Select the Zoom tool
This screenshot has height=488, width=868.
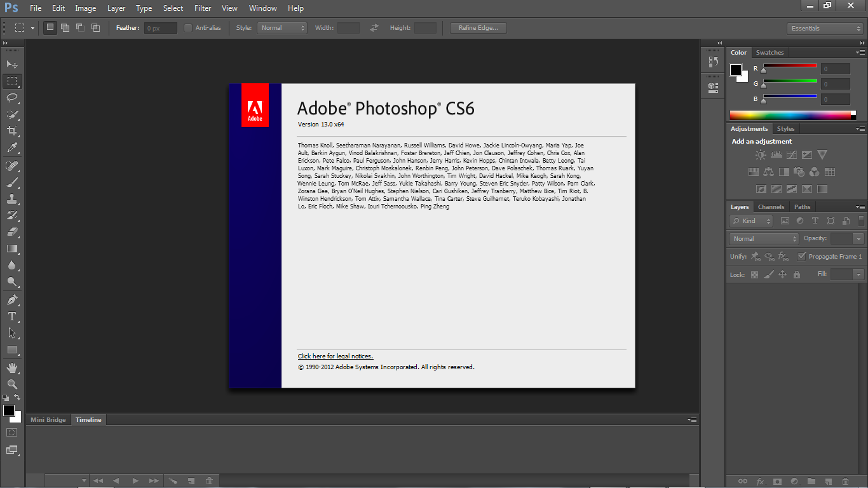point(12,384)
